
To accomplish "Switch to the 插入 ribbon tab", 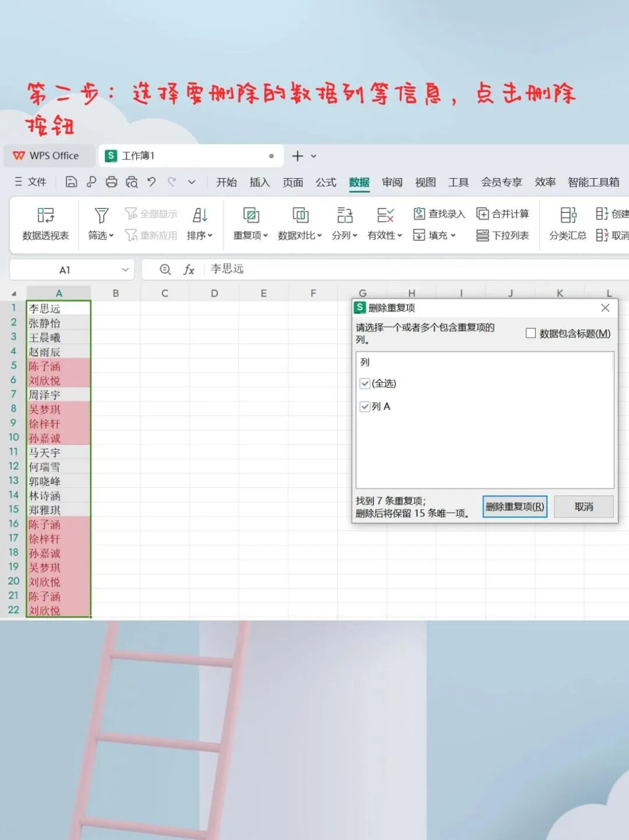I will coord(260,182).
